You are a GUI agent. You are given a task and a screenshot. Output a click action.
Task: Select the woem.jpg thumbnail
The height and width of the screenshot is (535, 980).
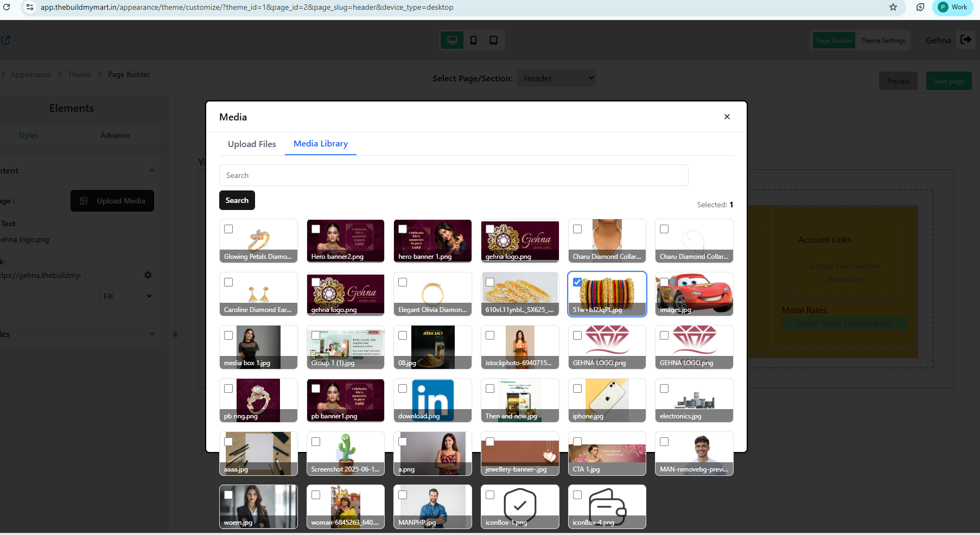[x=258, y=506]
